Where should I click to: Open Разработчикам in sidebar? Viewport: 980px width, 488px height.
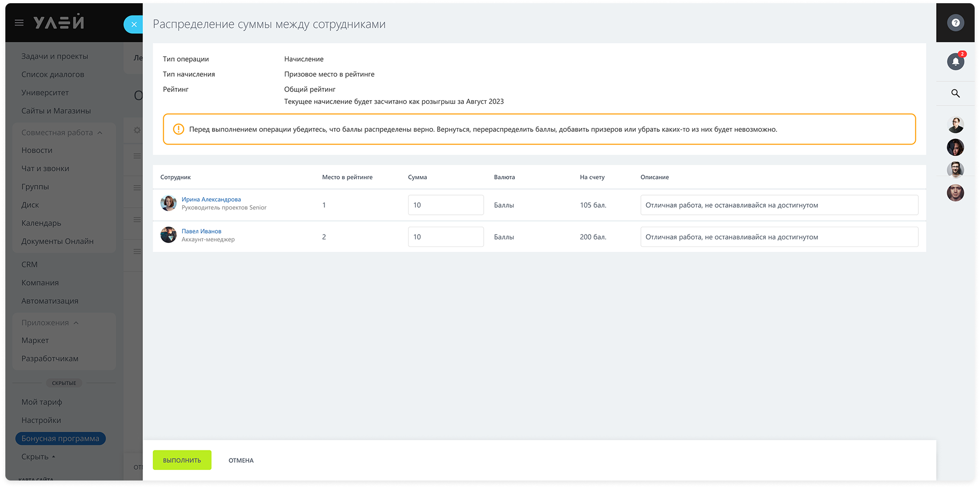(x=50, y=359)
